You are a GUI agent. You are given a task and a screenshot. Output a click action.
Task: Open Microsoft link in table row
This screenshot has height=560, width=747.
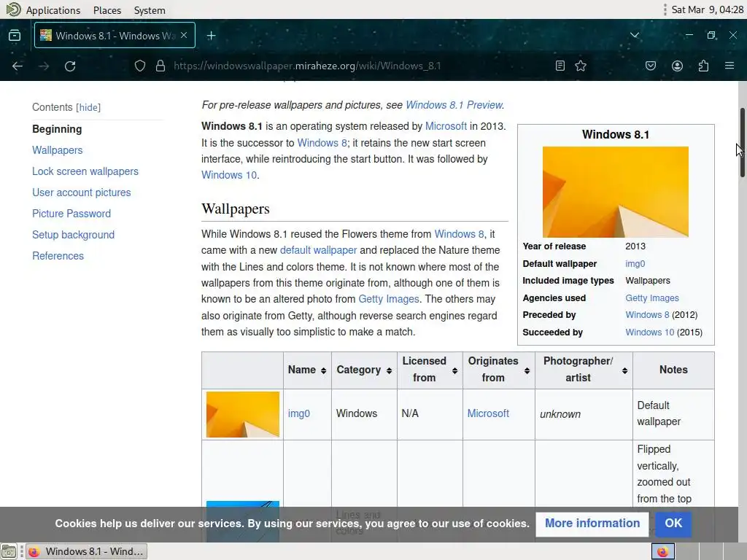488,413
